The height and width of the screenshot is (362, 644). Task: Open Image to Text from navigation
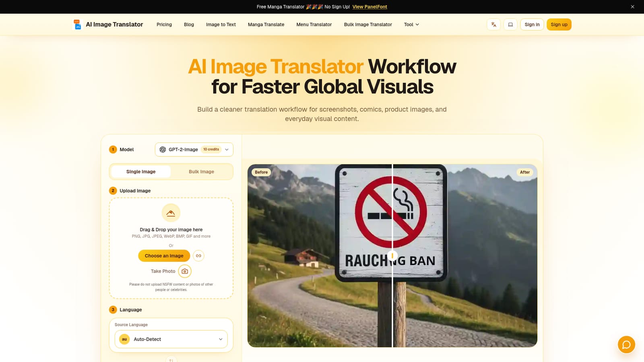pos(221,25)
